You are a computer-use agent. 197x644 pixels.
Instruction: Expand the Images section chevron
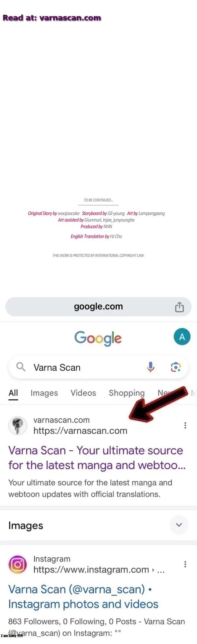pos(179,525)
